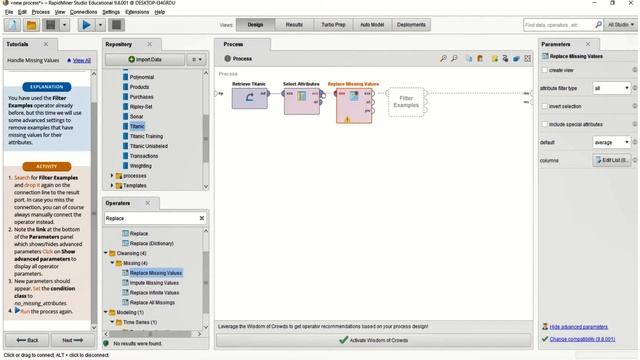Open the default average dropdown
The image size is (640, 360).
pos(611,142)
